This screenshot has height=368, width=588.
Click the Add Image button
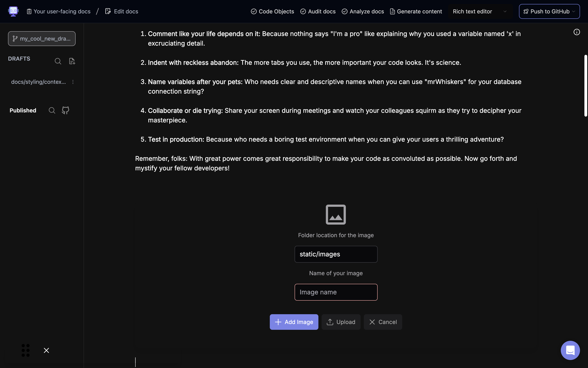pos(294,322)
